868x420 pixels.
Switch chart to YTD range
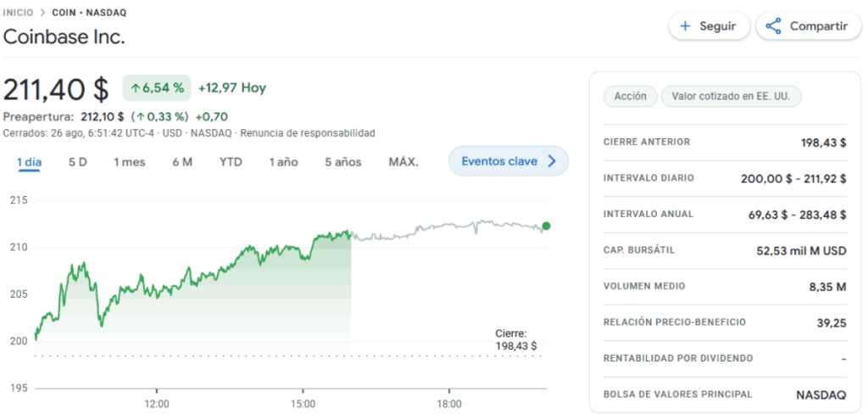pyautogui.click(x=231, y=162)
